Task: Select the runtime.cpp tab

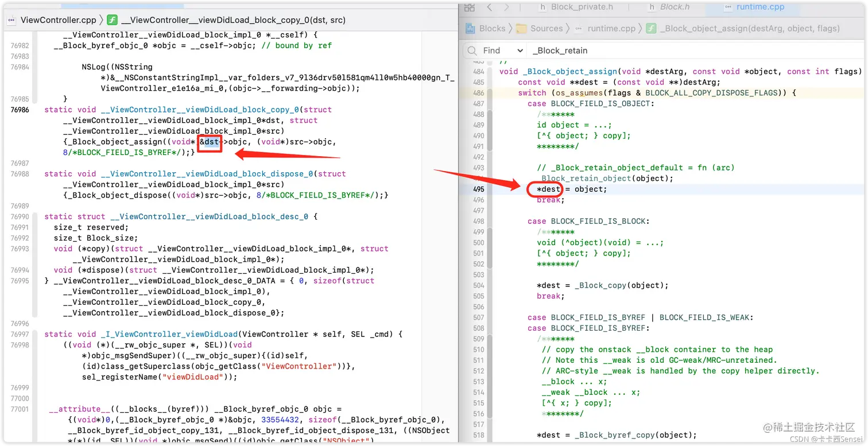Action: 753,7
